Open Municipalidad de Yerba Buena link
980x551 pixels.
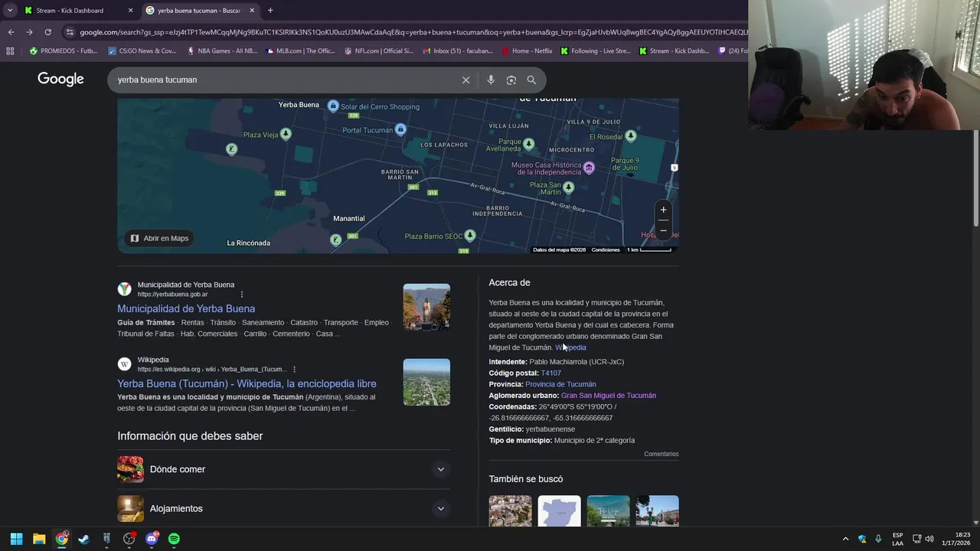[186, 308]
